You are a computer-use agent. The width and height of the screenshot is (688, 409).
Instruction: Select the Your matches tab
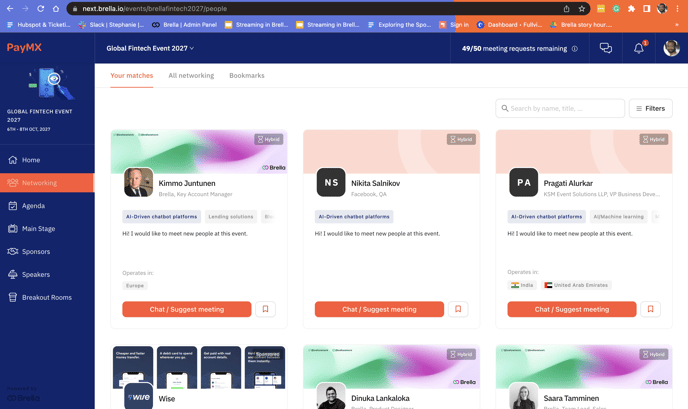coord(132,75)
